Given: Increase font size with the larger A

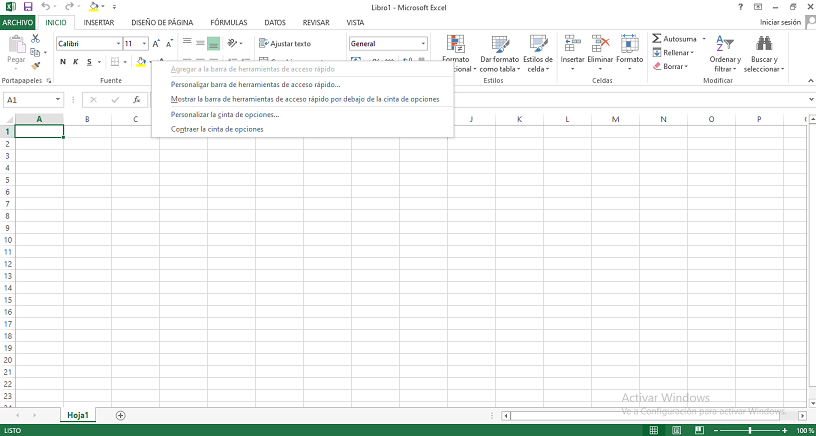Looking at the screenshot, I should (x=156, y=44).
